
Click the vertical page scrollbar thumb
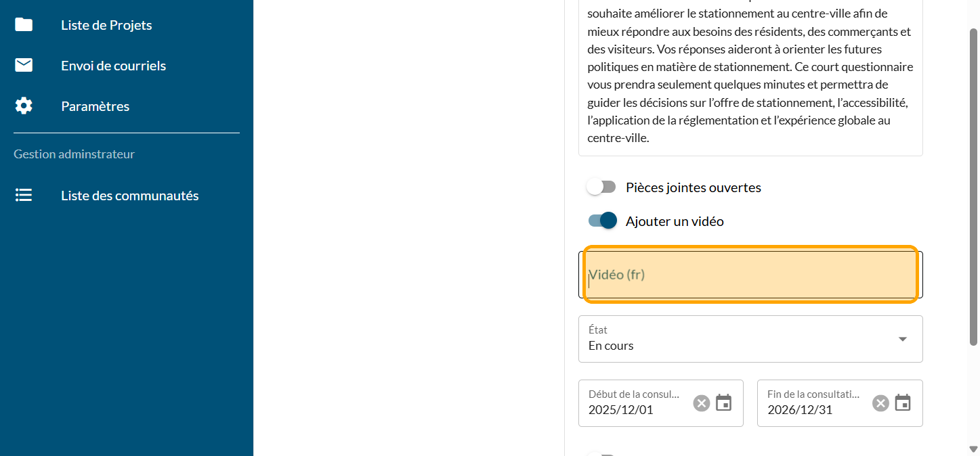pyautogui.click(x=973, y=186)
